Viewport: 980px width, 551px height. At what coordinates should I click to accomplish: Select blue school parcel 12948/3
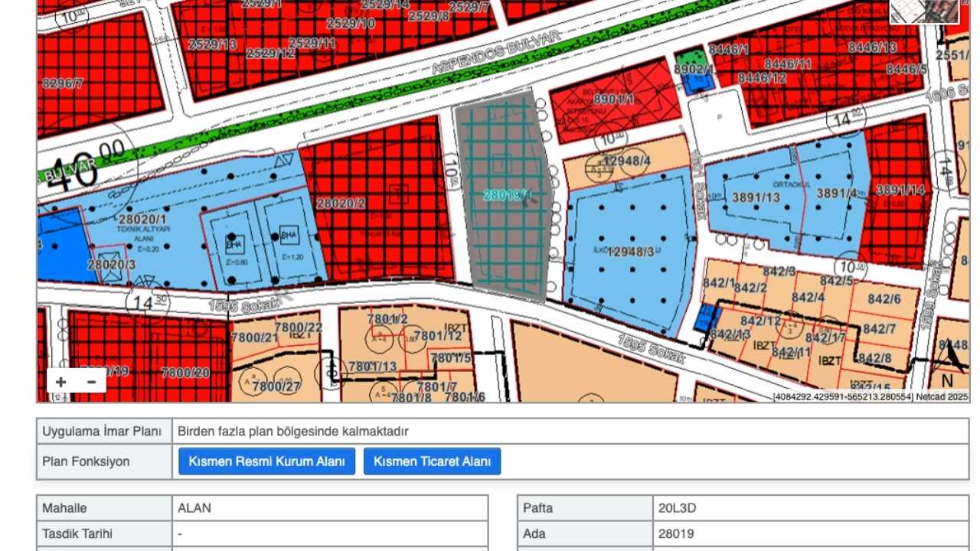coord(629,251)
